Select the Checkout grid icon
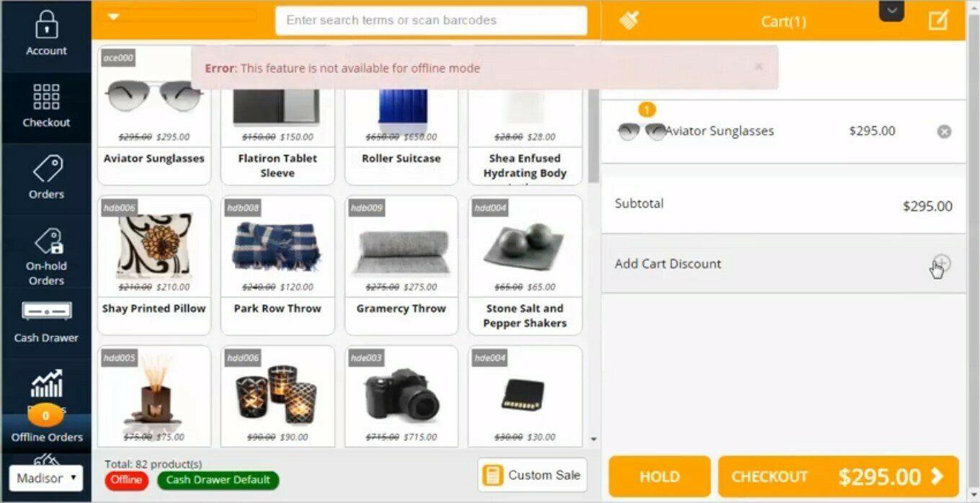This screenshot has width=980, height=503. [x=46, y=97]
